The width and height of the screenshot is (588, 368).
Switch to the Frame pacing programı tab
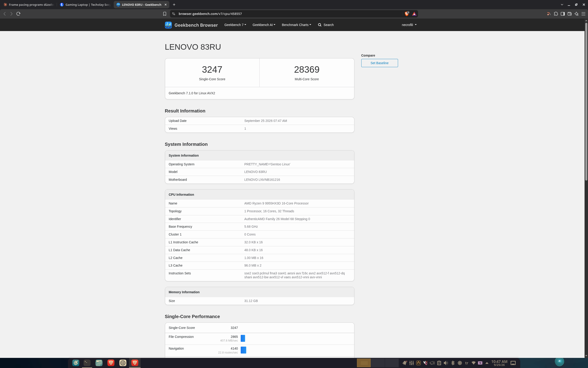pyautogui.click(x=29, y=5)
